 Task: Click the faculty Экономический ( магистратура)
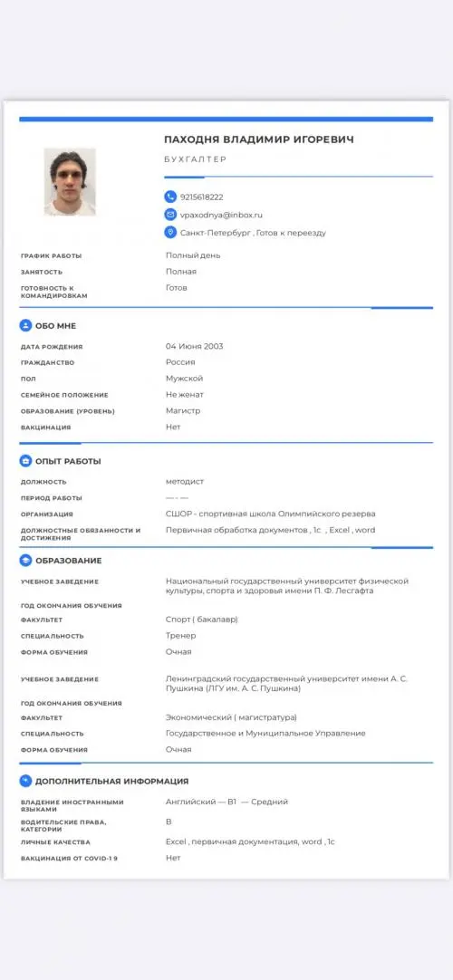click(x=231, y=717)
